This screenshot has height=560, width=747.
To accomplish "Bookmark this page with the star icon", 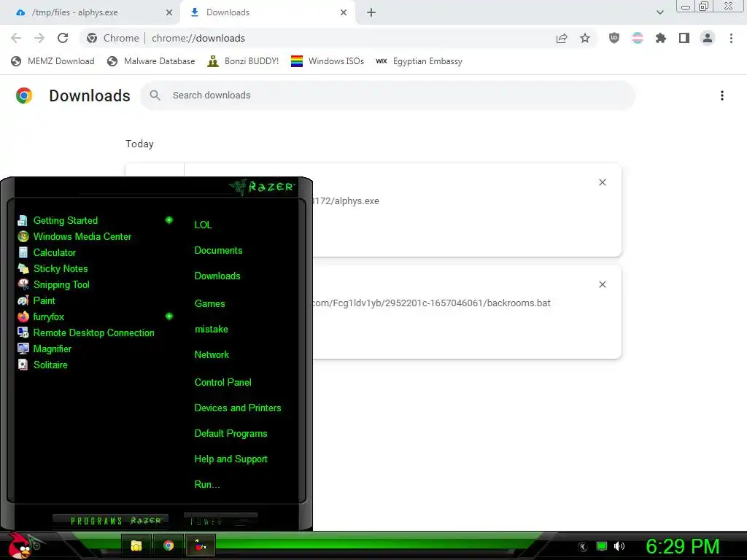I will click(585, 38).
